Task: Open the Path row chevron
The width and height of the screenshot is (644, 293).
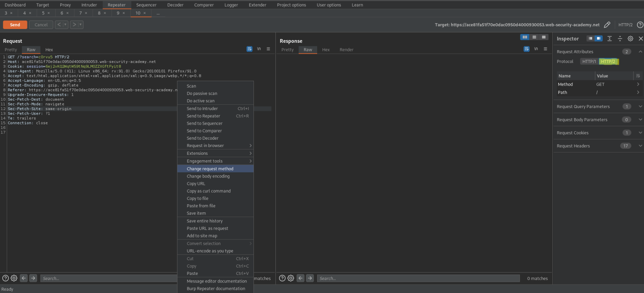Action: [638, 92]
